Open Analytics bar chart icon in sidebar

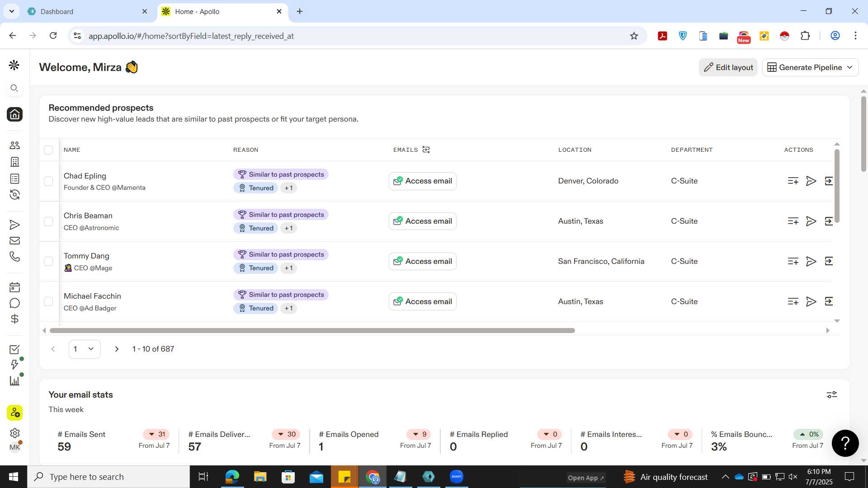(14, 380)
